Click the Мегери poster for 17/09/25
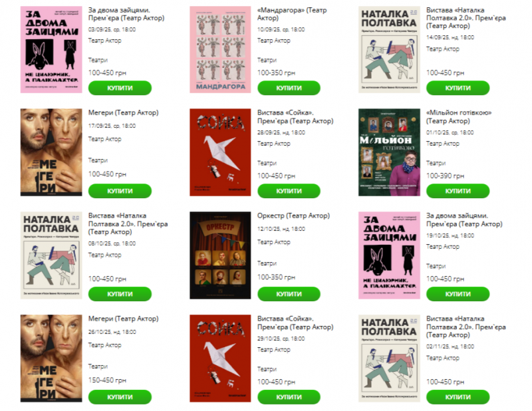 pos(51,152)
